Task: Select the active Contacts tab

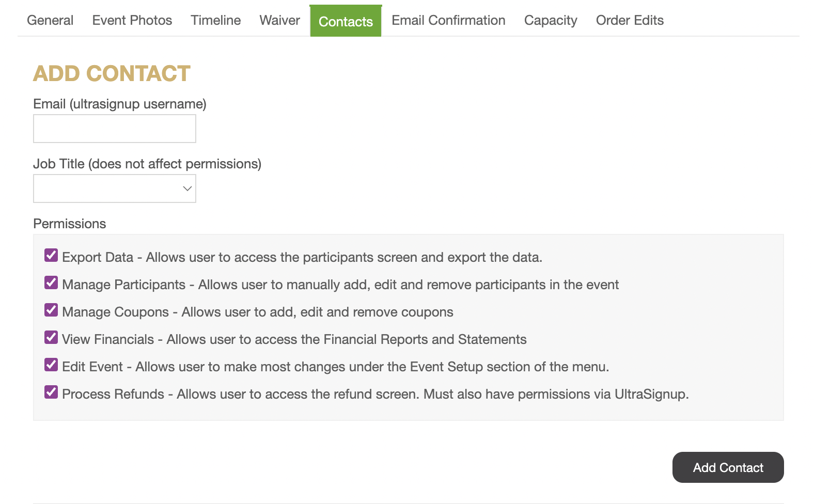Action: [x=346, y=21]
